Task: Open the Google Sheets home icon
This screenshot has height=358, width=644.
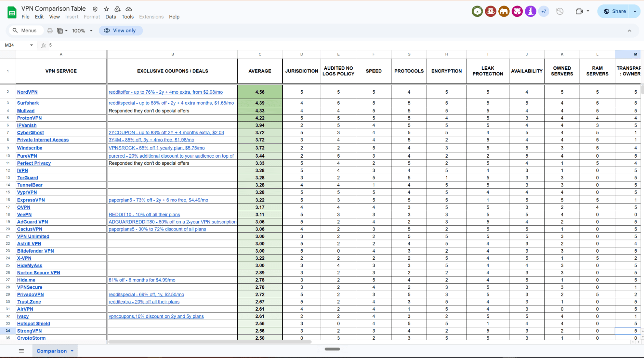Action: 12,13
